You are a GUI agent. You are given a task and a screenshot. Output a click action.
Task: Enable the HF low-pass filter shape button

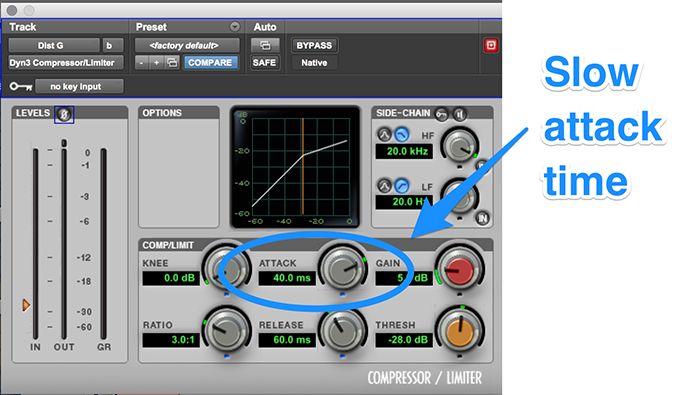pos(401,134)
